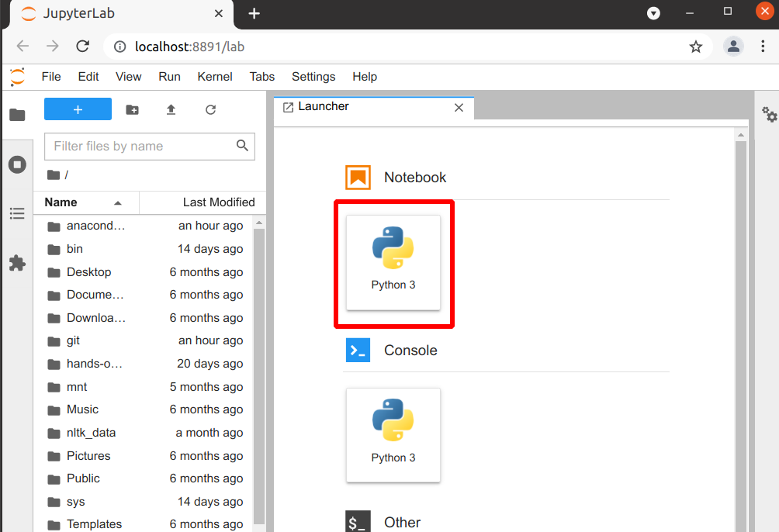Viewport: 779px width, 532px height.
Task: View site information for localhost
Action: tap(119, 47)
